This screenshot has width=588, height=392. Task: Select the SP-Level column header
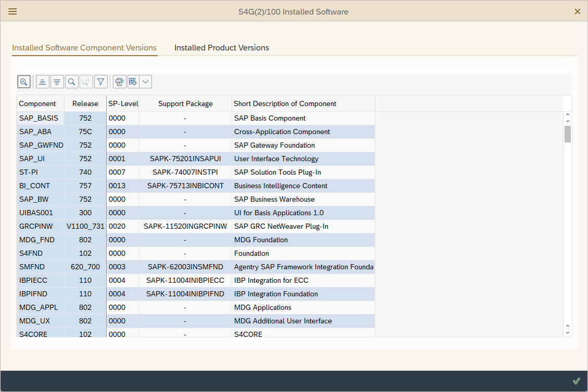coord(123,104)
